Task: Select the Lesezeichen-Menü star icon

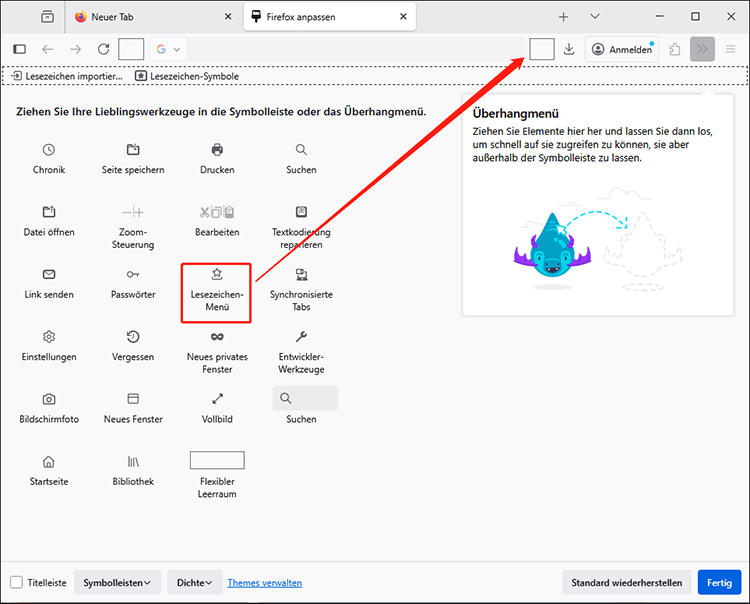Action: click(x=217, y=274)
